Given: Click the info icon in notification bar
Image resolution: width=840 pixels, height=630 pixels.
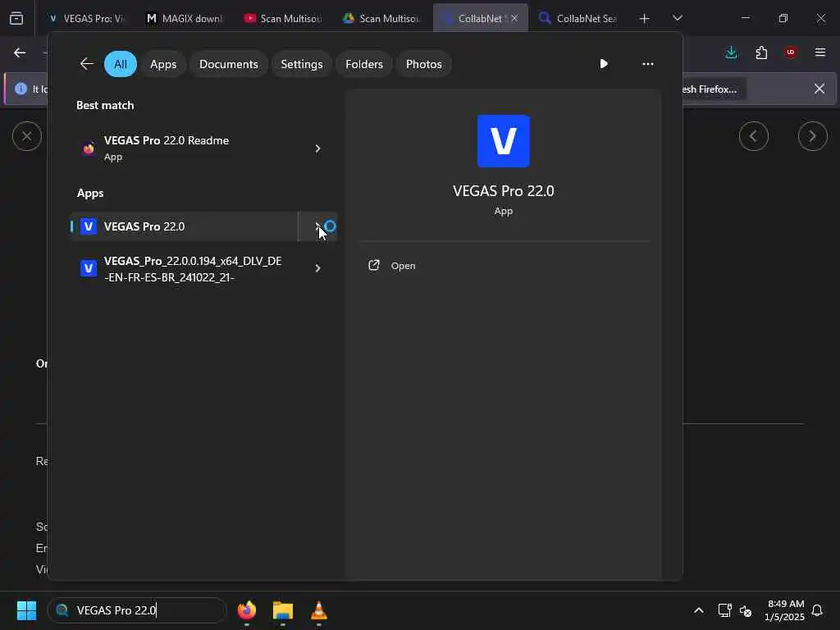Looking at the screenshot, I should click(x=21, y=89).
